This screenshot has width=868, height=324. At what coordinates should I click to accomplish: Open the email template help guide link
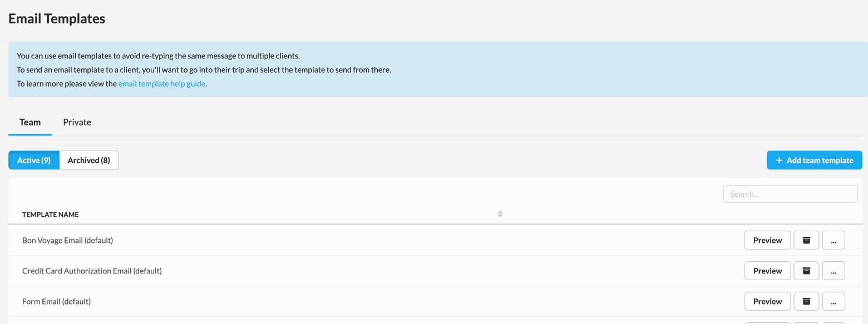coord(161,84)
